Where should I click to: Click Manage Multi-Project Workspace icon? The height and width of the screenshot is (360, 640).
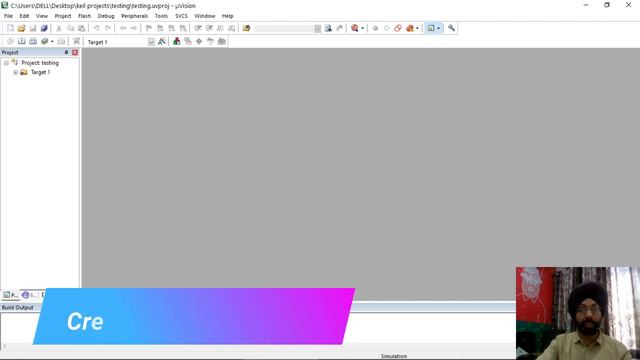(x=188, y=41)
